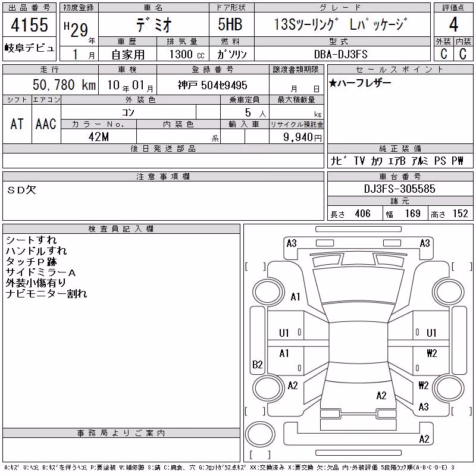The width and height of the screenshot is (476, 476).
Task: Select the 最大積載量 header
Action: 296,100
